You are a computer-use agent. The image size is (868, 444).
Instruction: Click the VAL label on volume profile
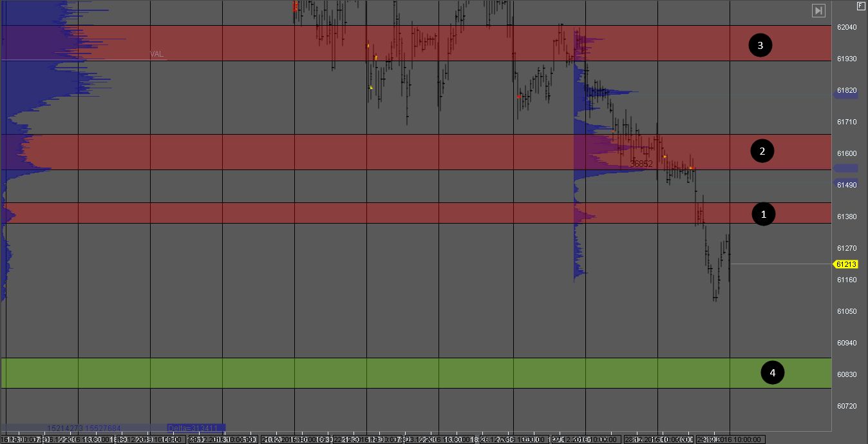(x=156, y=54)
